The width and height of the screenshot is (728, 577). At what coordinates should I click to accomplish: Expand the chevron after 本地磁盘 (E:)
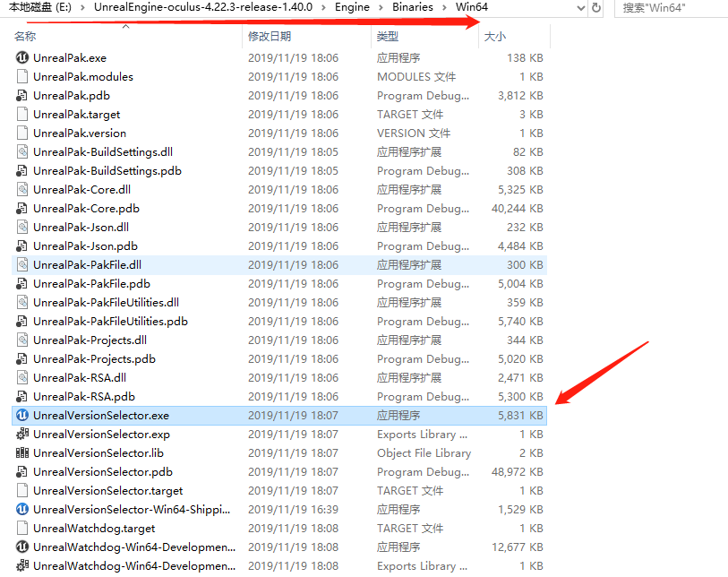click(x=82, y=7)
